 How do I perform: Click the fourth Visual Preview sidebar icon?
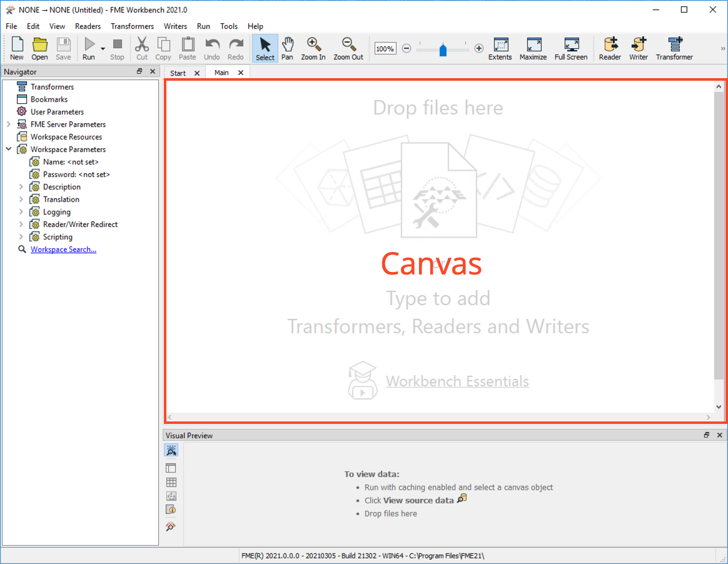point(171,496)
